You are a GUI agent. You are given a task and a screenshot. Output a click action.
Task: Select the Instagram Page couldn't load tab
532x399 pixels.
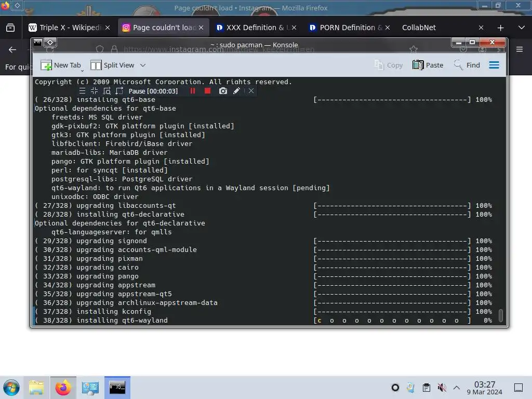click(x=159, y=28)
